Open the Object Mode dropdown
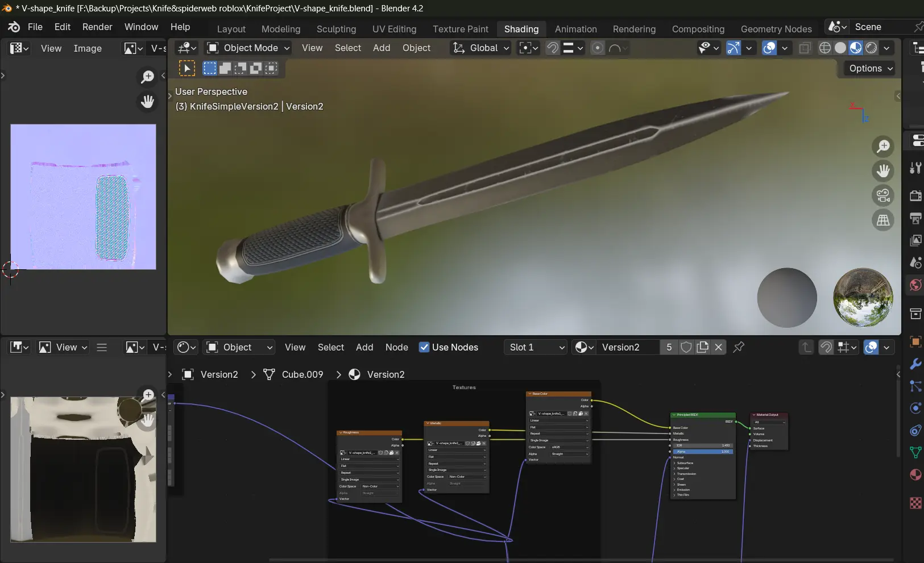Image resolution: width=924 pixels, height=563 pixels. tap(248, 48)
